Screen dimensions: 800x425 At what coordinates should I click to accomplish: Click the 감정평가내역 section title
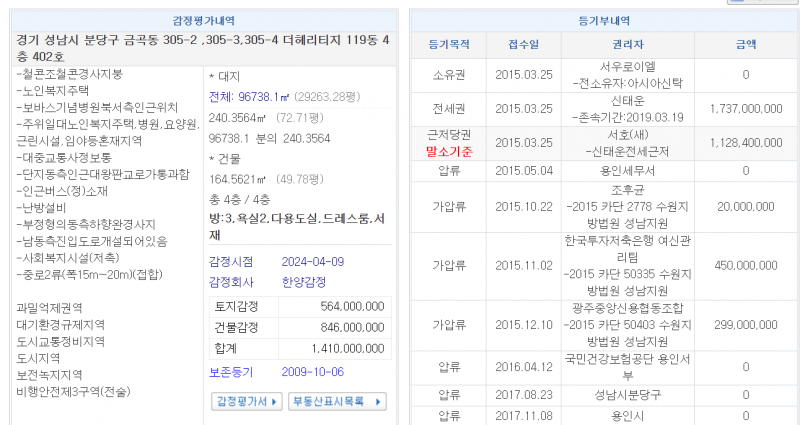click(203, 20)
